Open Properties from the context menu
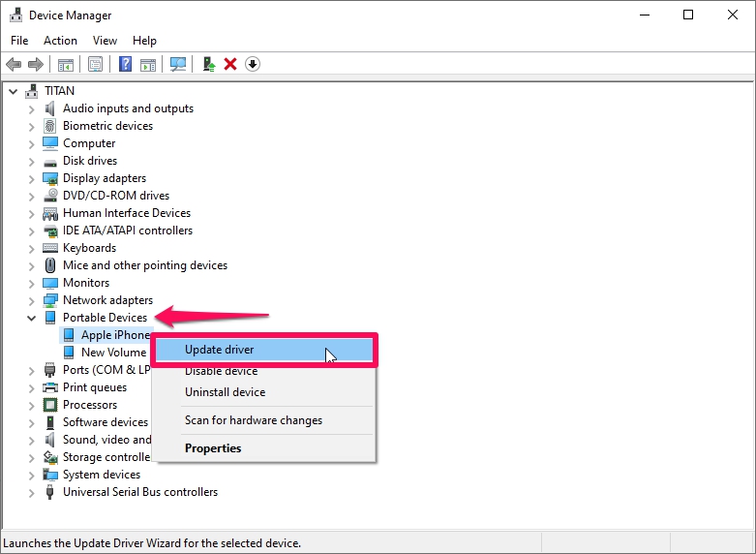The height and width of the screenshot is (554, 756). (264, 448)
